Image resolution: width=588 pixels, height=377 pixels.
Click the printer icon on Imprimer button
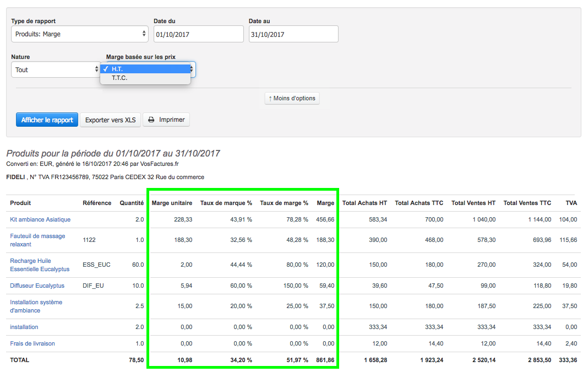pyautogui.click(x=151, y=120)
